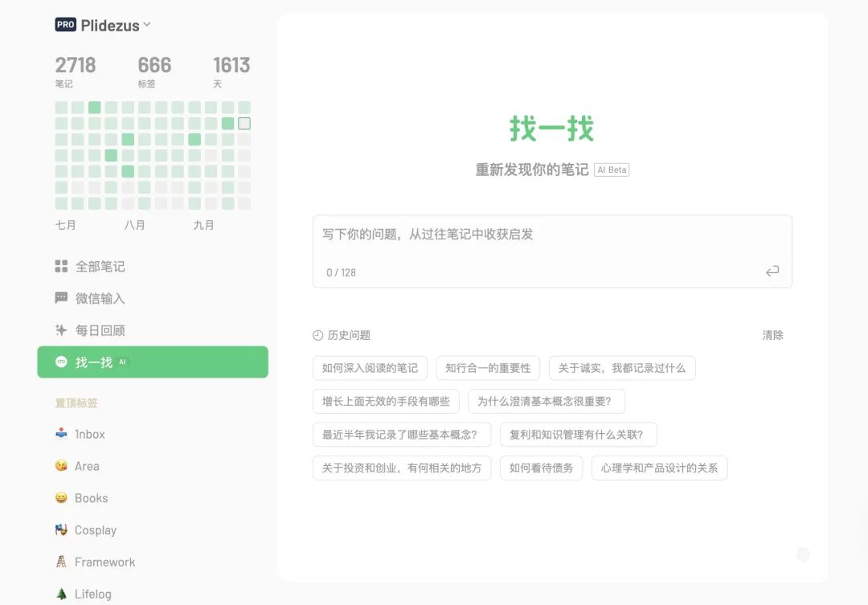Image resolution: width=868 pixels, height=605 pixels.
Task: Select history question 如何看待债务
Action: pos(542,468)
